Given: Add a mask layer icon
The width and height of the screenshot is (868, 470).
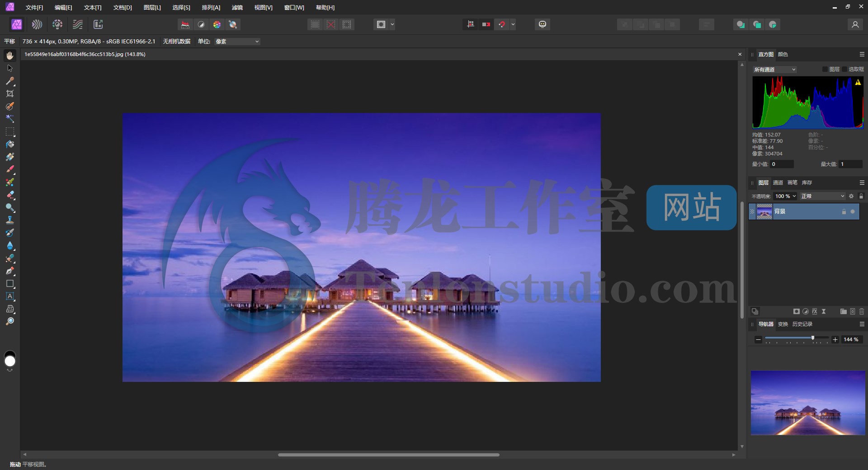Looking at the screenshot, I should pos(797,311).
